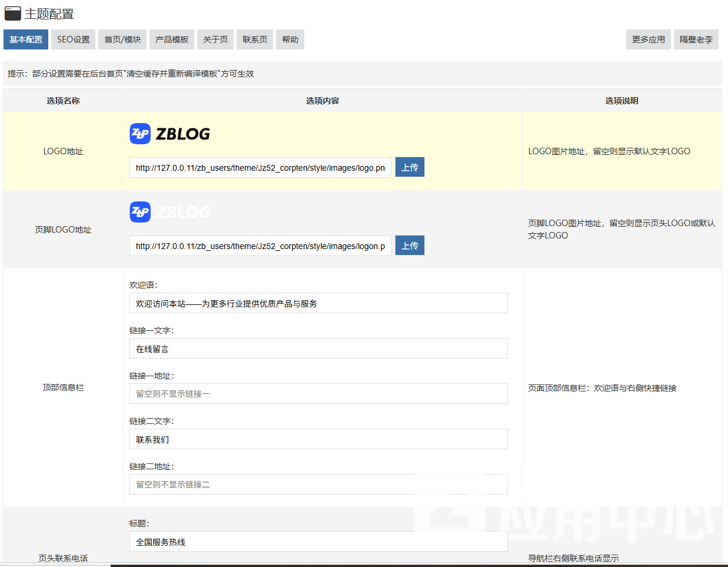The width and height of the screenshot is (728, 567).
Task: Click the 选项内容 column header
Action: (x=323, y=101)
